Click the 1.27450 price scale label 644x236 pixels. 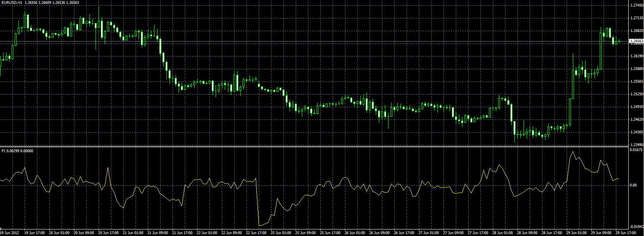click(637, 5)
